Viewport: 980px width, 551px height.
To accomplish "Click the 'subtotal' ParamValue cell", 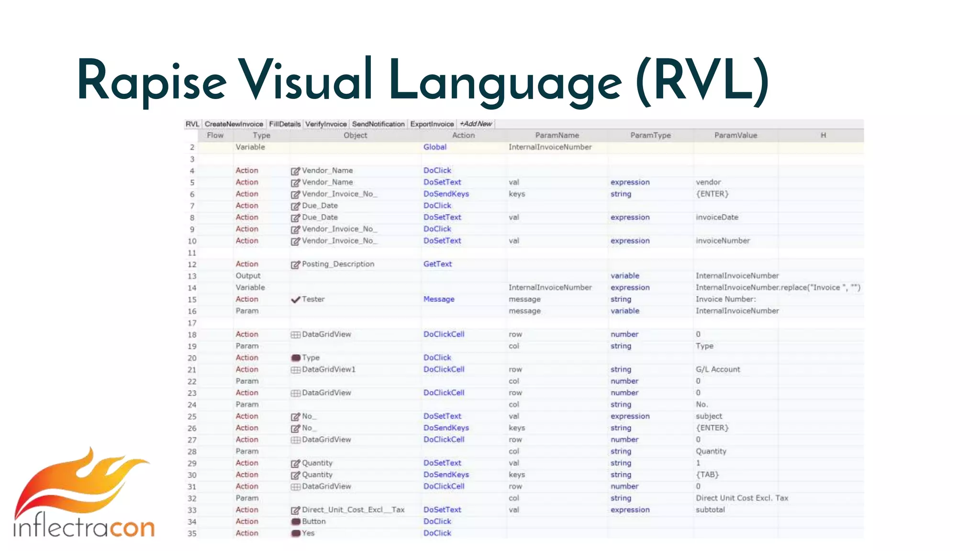I will (710, 510).
